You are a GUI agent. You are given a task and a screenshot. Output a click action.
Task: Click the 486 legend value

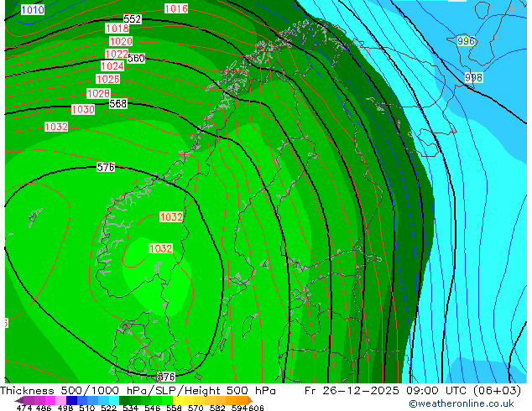click(44, 408)
